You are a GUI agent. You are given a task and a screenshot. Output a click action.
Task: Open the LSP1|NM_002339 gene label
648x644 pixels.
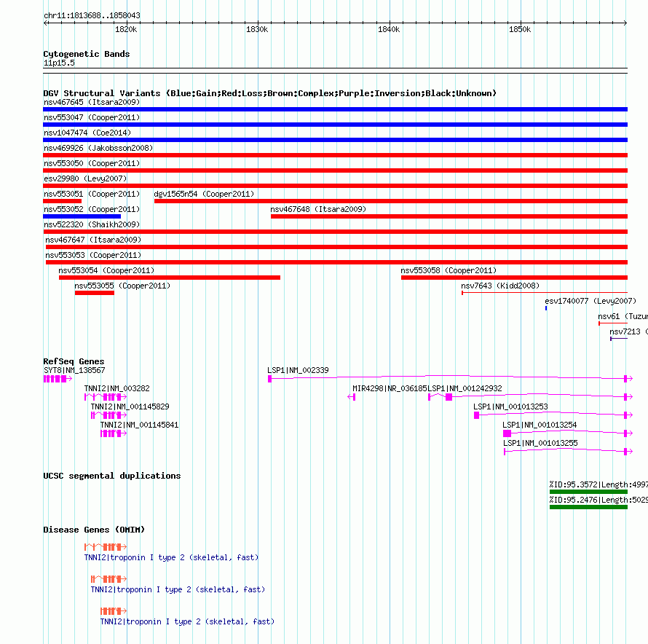(298, 371)
